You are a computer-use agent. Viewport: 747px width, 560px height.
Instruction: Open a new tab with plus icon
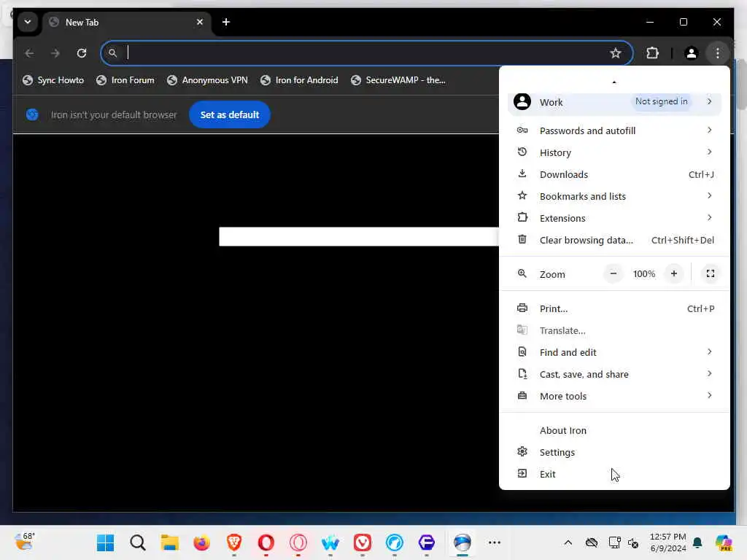coord(226,22)
